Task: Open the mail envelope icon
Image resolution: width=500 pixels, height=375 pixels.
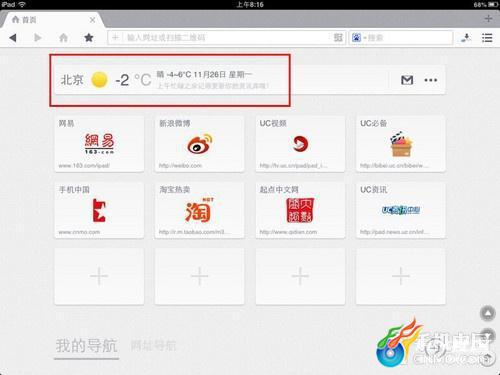Action: pos(407,80)
